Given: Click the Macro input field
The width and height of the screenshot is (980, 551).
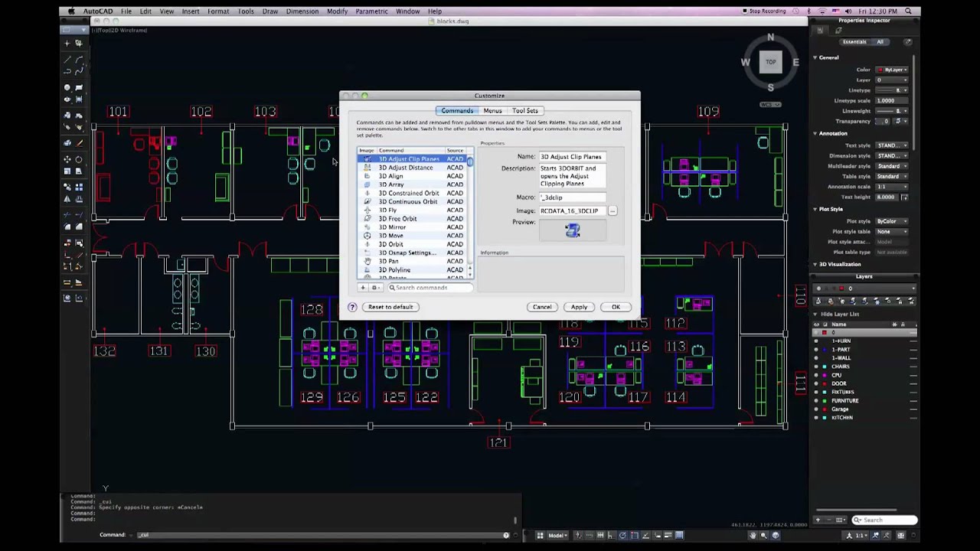Looking at the screenshot, I should pyautogui.click(x=572, y=197).
